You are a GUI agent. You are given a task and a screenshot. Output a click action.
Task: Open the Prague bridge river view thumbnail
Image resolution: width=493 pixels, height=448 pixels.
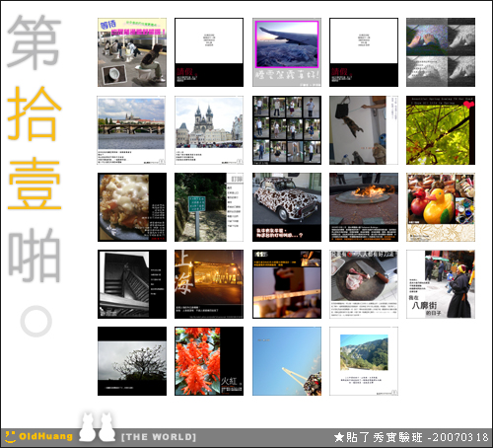[131, 130]
